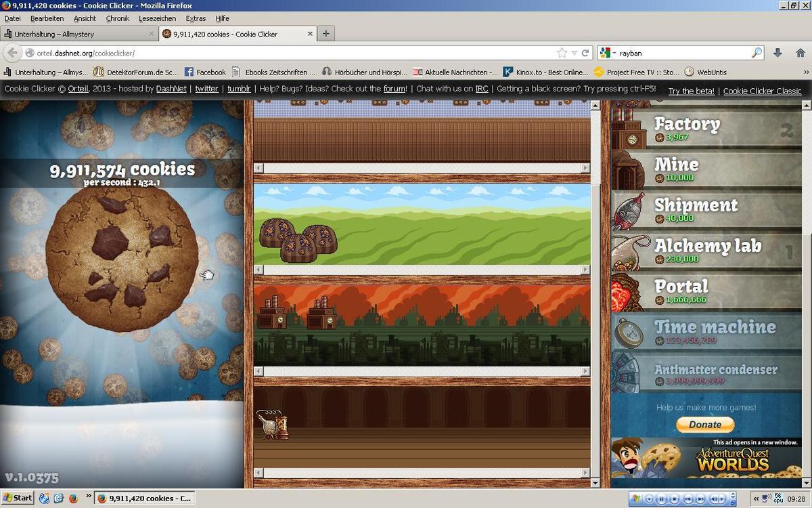Open the Kinox.to bookmark
812x508 pixels.
(545, 72)
